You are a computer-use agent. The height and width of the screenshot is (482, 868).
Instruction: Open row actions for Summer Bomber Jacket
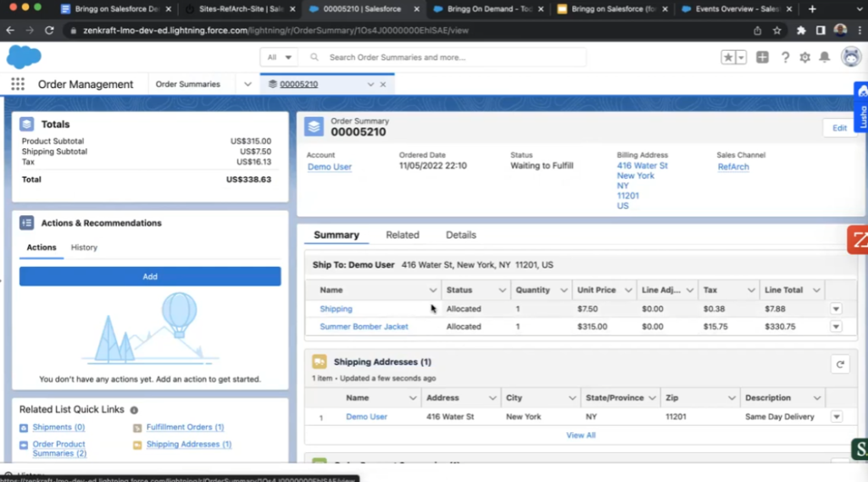(836, 326)
